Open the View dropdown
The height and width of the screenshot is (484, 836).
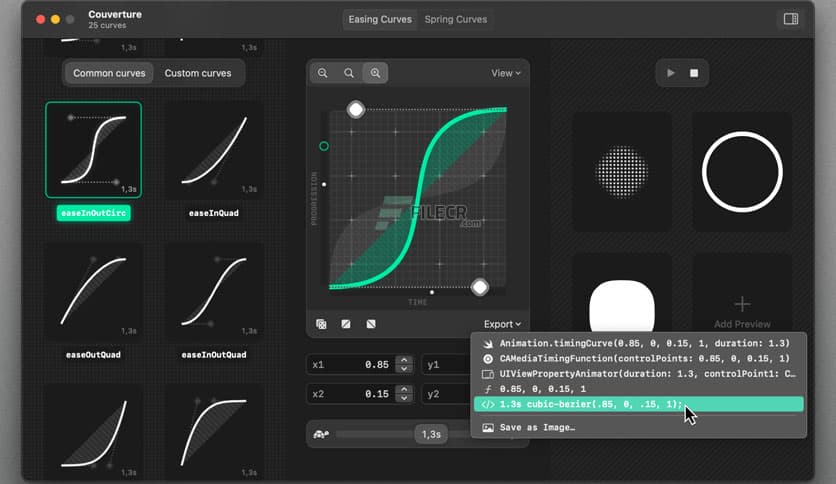point(505,73)
